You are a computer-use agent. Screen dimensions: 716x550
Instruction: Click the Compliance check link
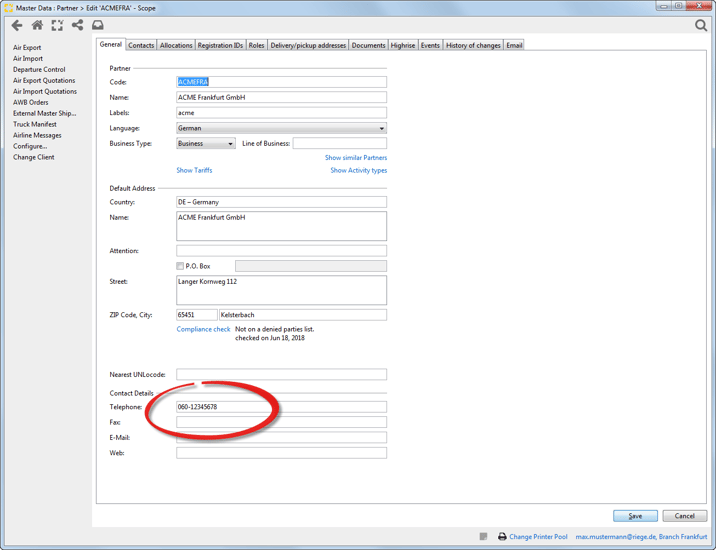click(x=203, y=329)
